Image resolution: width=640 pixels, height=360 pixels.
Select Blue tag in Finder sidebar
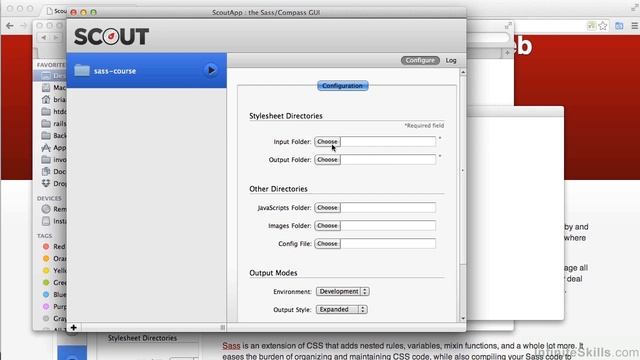[54, 294]
